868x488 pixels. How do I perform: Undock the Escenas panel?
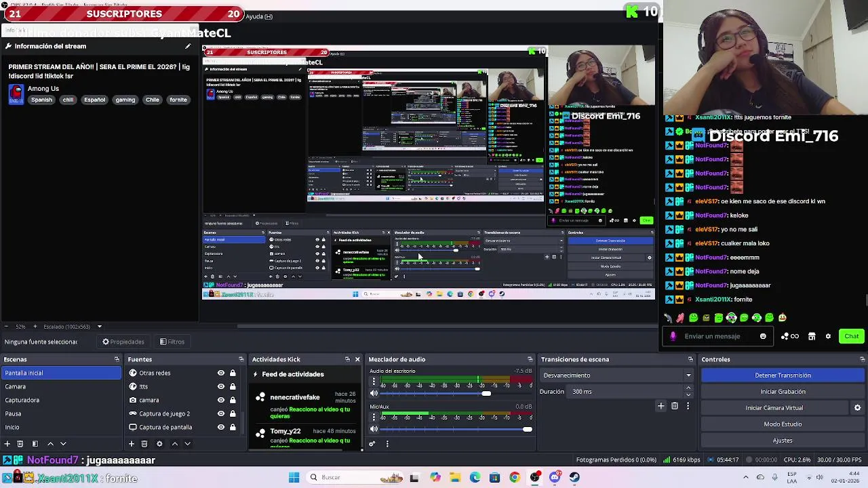point(117,359)
